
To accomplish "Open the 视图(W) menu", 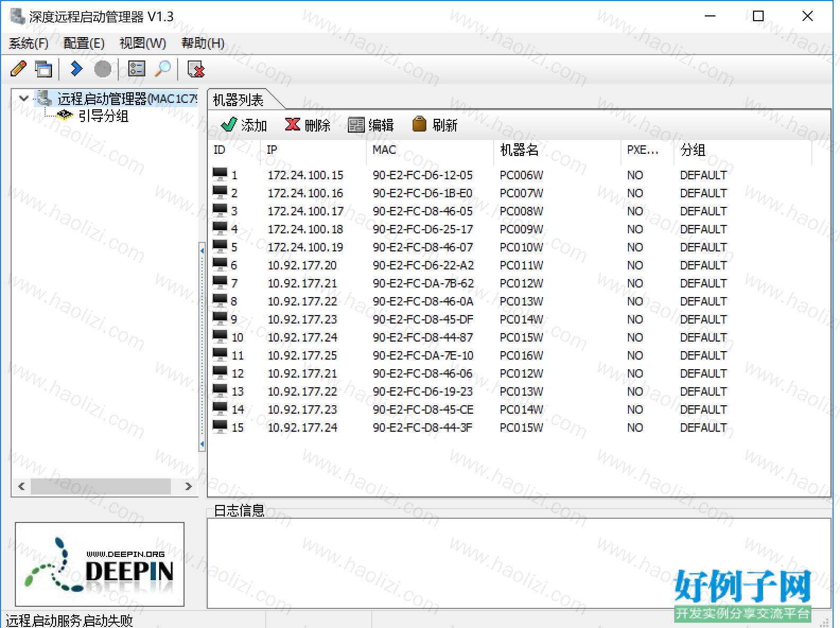I will click(143, 43).
